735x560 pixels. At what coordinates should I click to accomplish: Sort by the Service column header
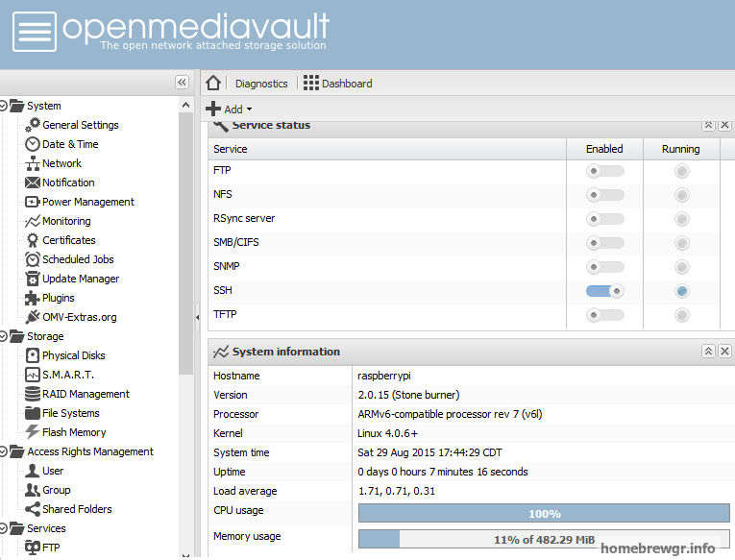pyautogui.click(x=387, y=149)
